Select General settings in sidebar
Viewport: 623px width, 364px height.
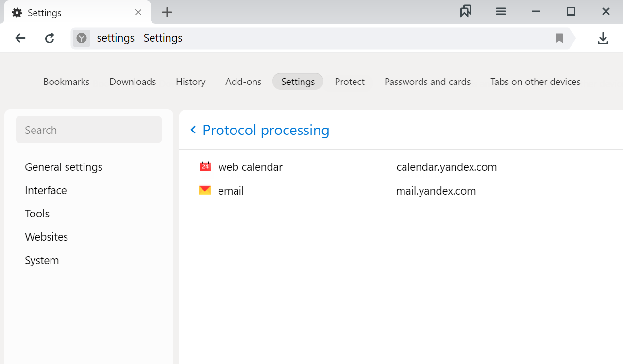[64, 167]
